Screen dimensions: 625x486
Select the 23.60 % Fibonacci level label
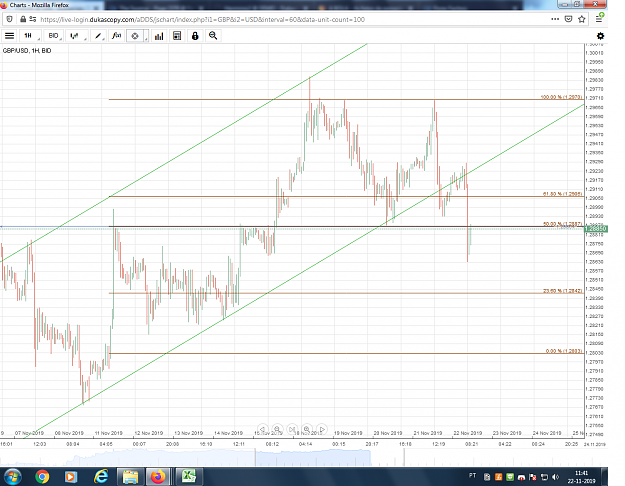coord(562,291)
